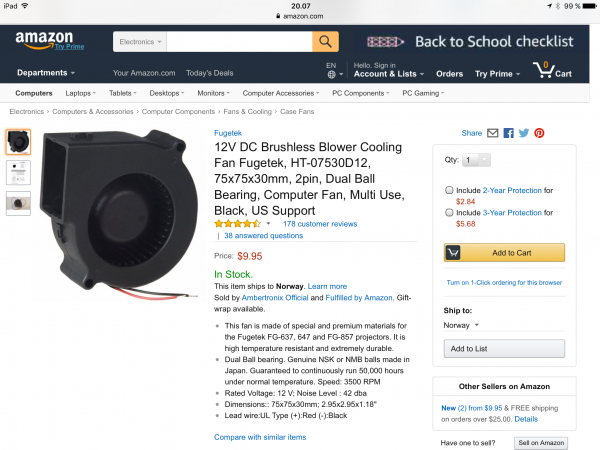Viewport: 600px width, 450px height.
Task: Expand the Electronics search category dropdown
Action: (x=140, y=42)
